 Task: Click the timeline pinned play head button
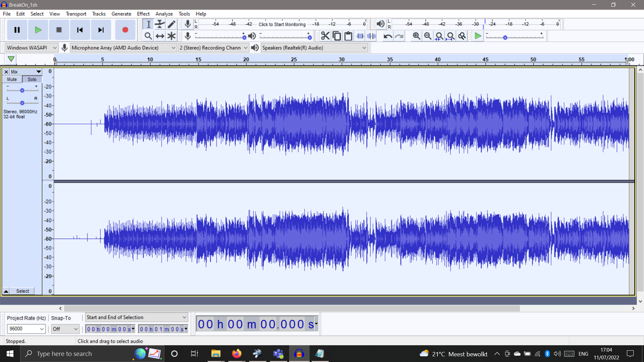click(x=11, y=59)
